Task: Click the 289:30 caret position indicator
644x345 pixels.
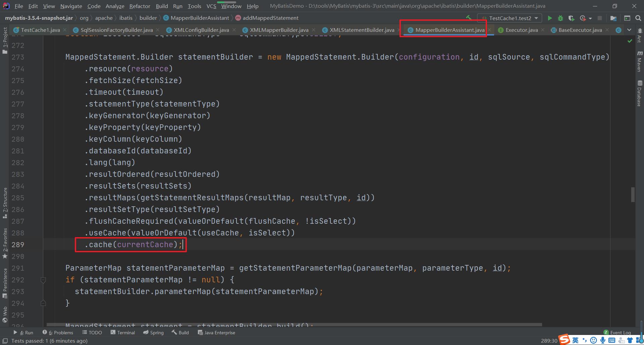Action: (x=549, y=341)
